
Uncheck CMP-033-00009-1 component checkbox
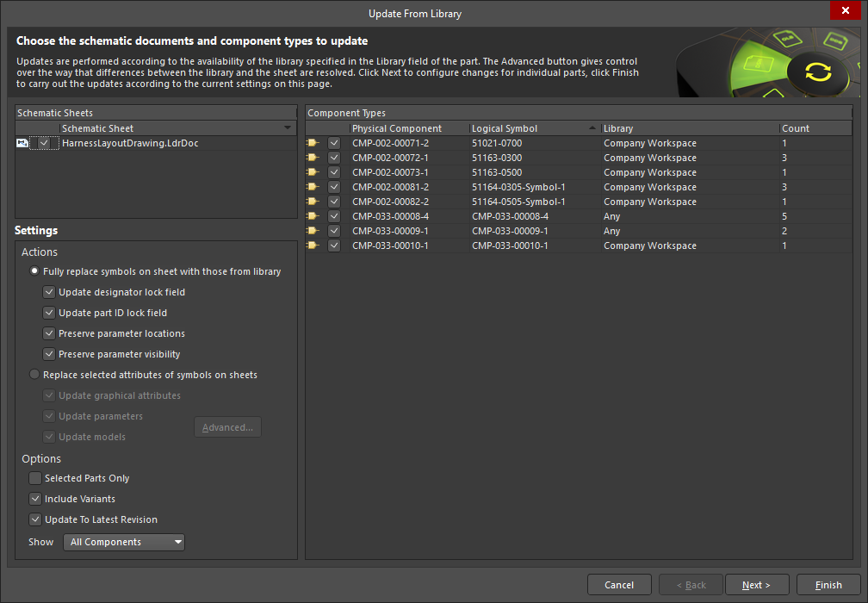pyautogui.click(x=334, y=231)
